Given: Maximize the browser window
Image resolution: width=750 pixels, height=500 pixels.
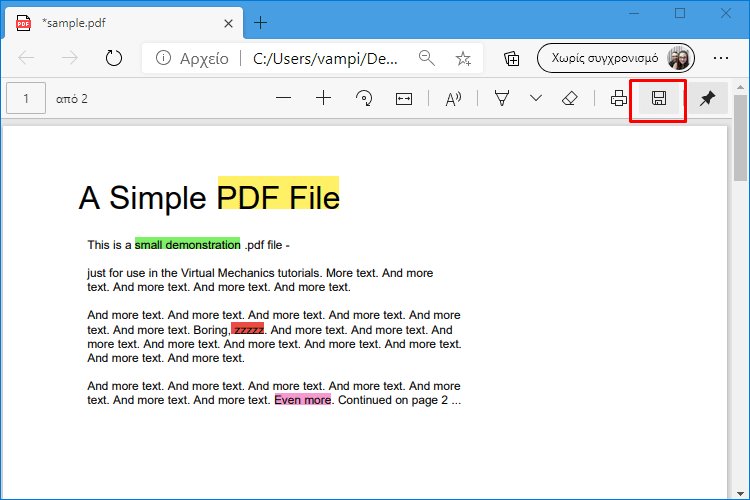Looking at the screenshot, I should click(x=680, y=13).
